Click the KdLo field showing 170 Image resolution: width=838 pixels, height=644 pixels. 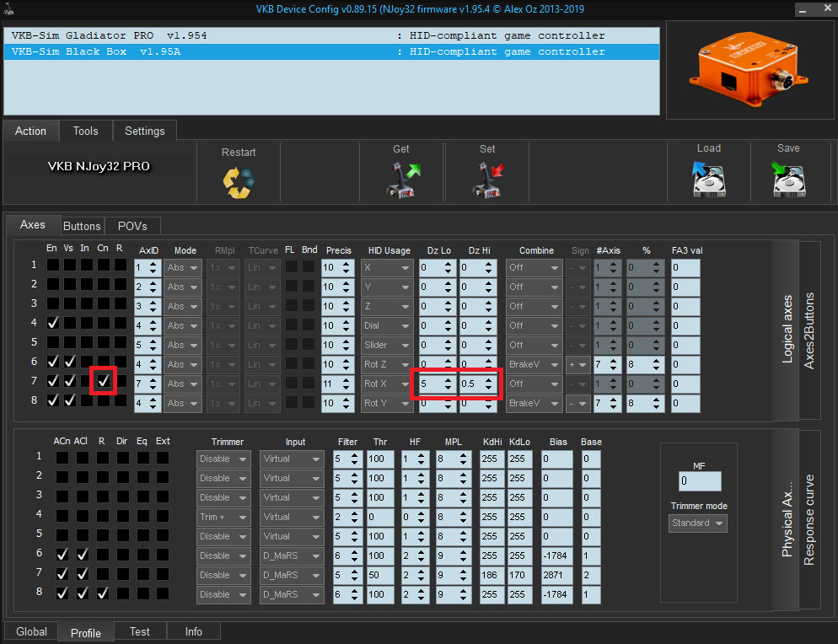coord(519,575)
